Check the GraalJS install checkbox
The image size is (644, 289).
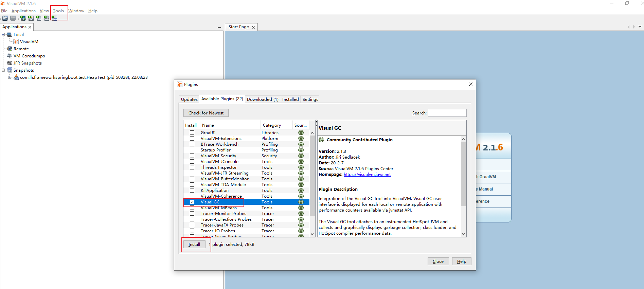192,133
